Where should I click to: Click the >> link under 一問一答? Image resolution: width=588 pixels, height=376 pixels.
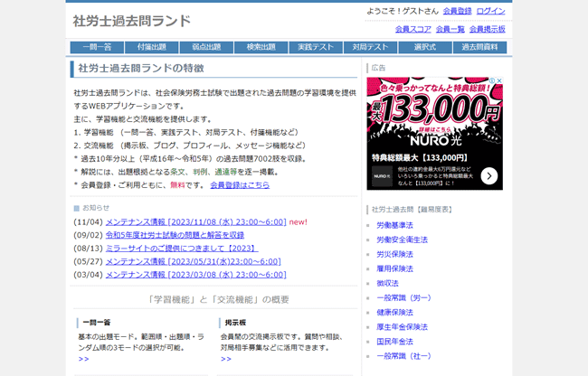pyautogui.click(x=83, y=359)
